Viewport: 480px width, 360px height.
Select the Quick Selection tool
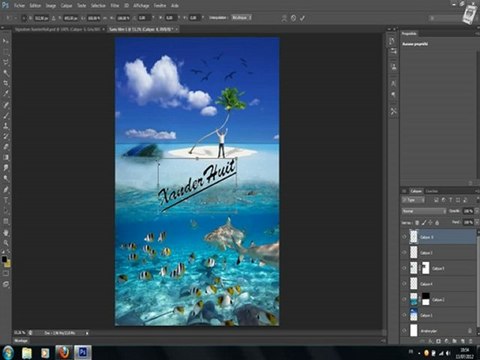click(x=6, y=73)
